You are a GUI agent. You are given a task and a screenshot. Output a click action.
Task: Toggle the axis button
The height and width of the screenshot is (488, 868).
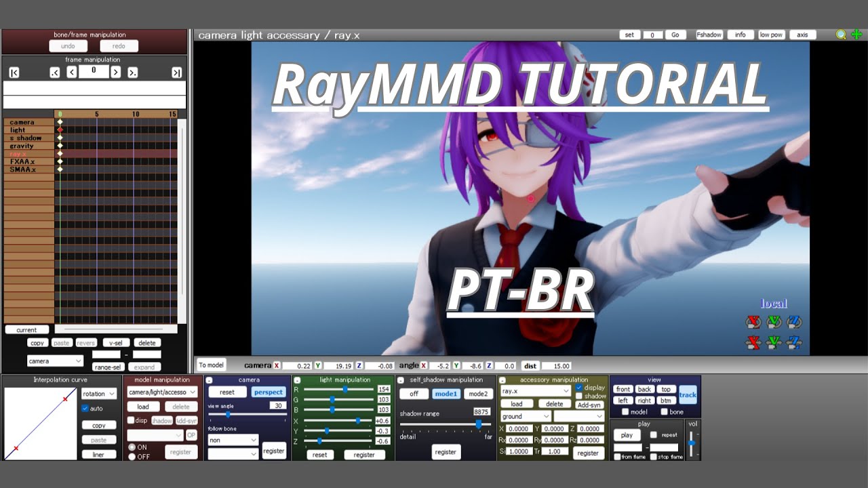pyautogui.click(x=802, y=35)
